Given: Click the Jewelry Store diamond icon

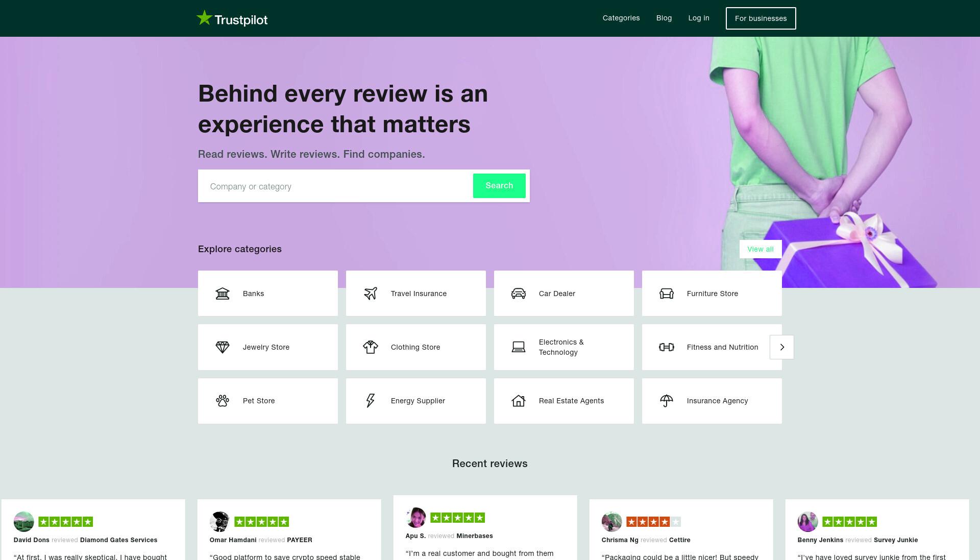Looking at the screenshot, I should point(223,347).
